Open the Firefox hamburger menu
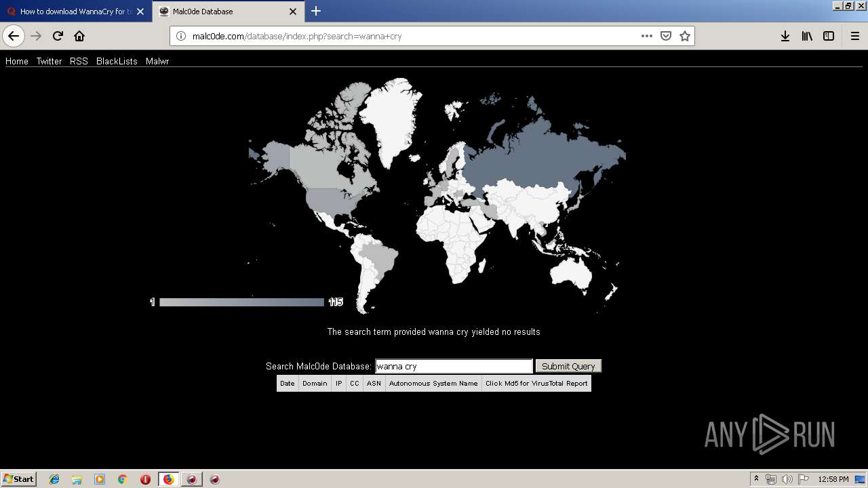The width and height of the screenshot is (868, 488). point(854,36)
